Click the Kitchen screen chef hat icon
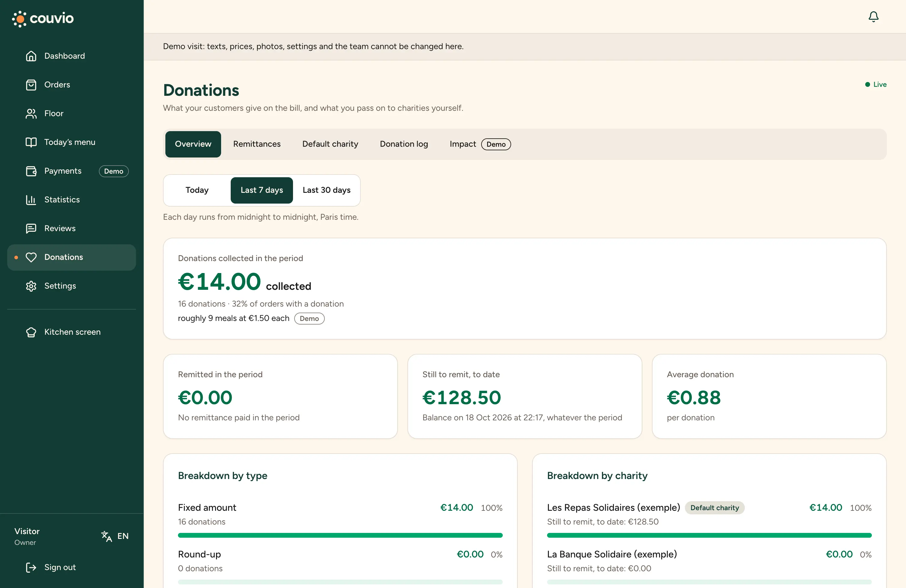The height and width of the screenshot is (588, 906). coord(31,332)
